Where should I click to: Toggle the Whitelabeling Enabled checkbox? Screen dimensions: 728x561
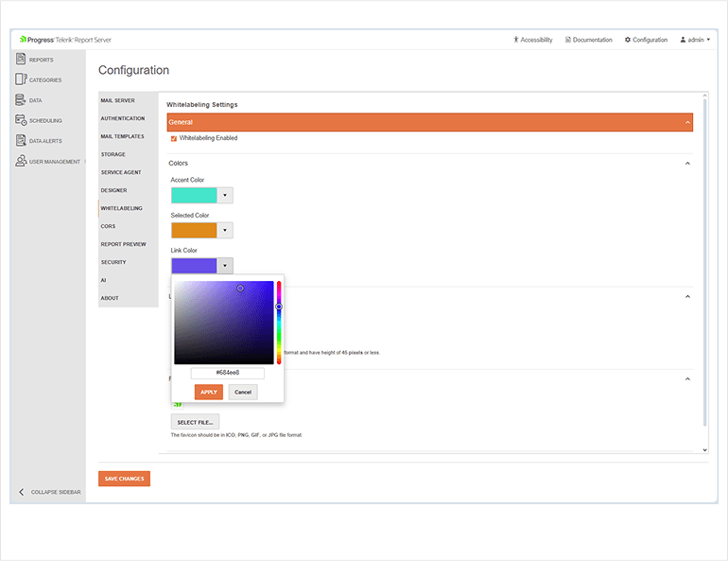[174, 138]
